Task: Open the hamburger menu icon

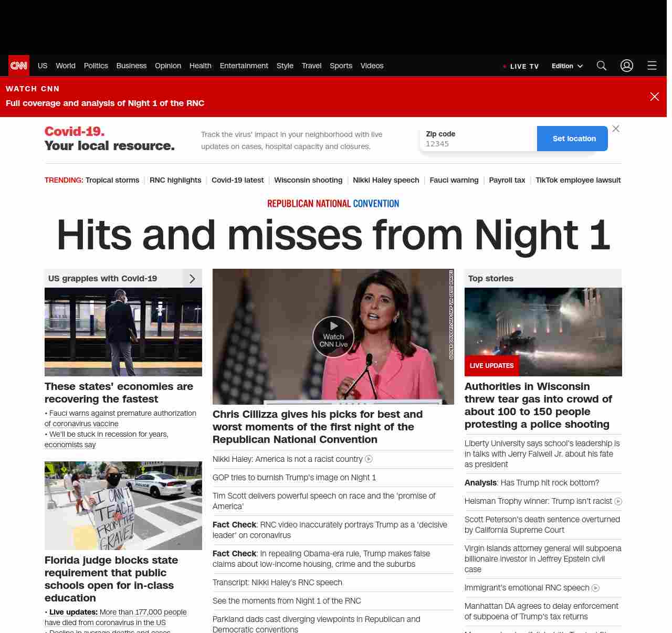Action: point(652,66)
